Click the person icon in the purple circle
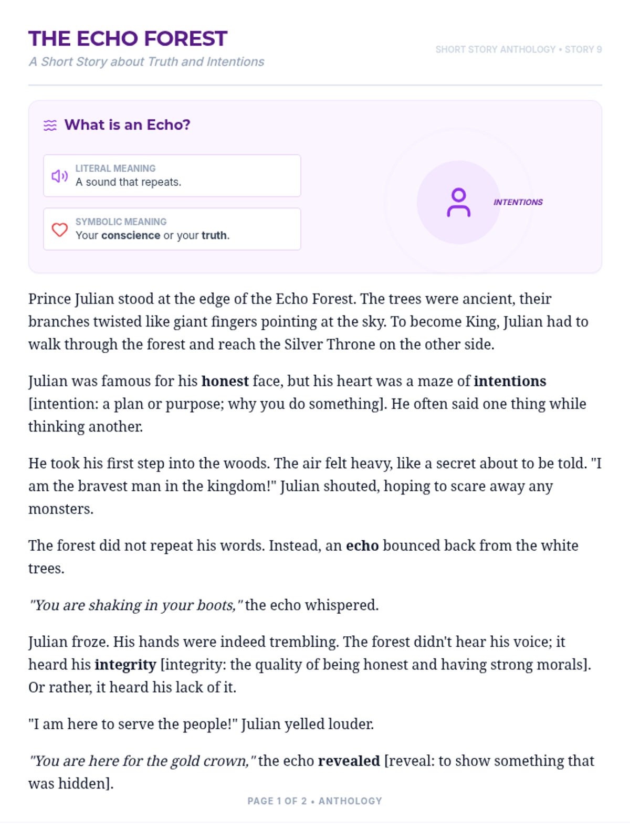This screenshot has height=840, width=630. tap(458, 202)
